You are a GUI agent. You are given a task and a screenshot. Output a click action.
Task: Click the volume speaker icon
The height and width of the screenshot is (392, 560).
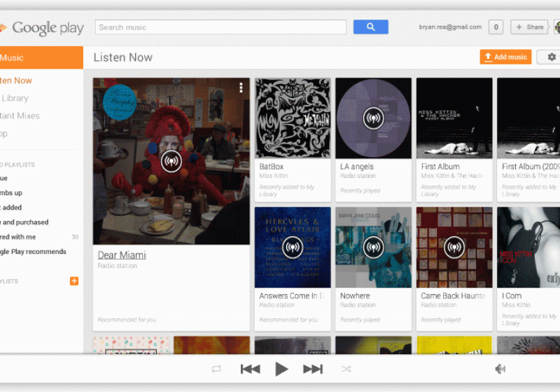(500, 369)
